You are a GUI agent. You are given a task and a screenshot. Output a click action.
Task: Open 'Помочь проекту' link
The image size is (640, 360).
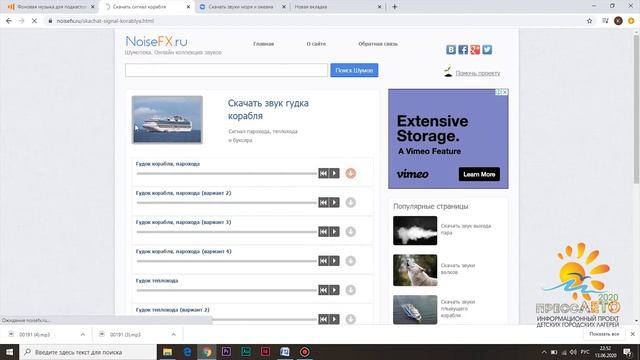[x=478, y=73]
